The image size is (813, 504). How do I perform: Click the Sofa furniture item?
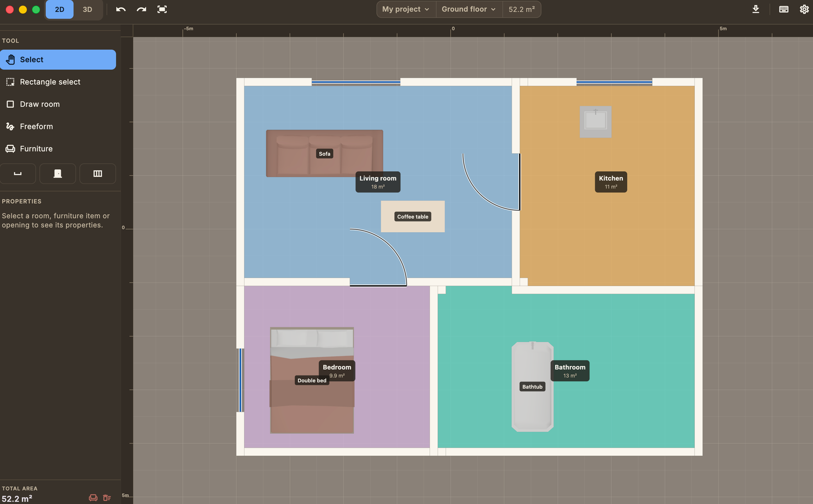click(325, 153)
